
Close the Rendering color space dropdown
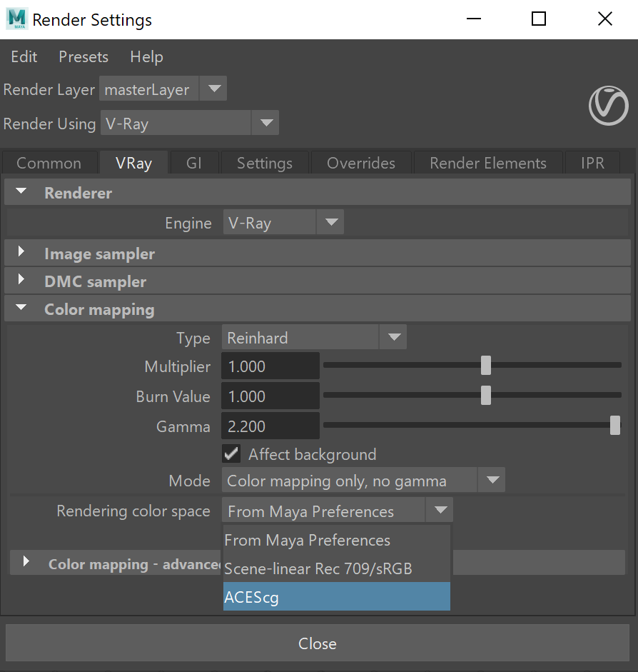click(338, 510)
